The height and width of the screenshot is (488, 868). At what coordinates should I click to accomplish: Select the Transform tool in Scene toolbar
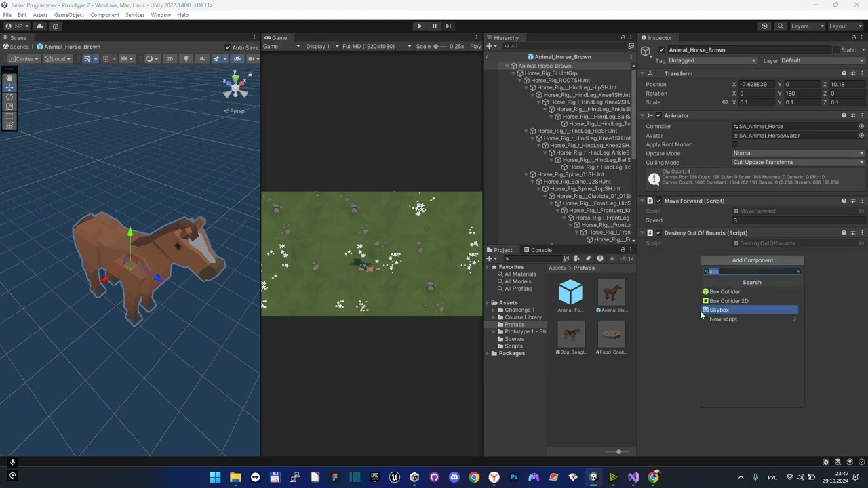9,125
